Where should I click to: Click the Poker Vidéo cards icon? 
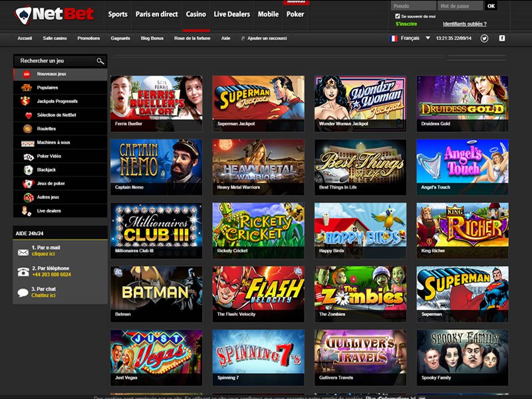[x=29, y=156]
